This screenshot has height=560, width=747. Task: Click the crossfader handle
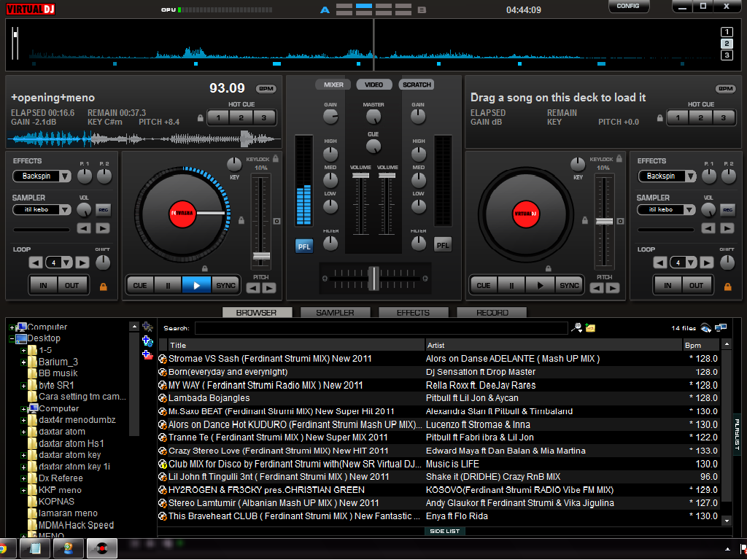(x=374, y=279)
